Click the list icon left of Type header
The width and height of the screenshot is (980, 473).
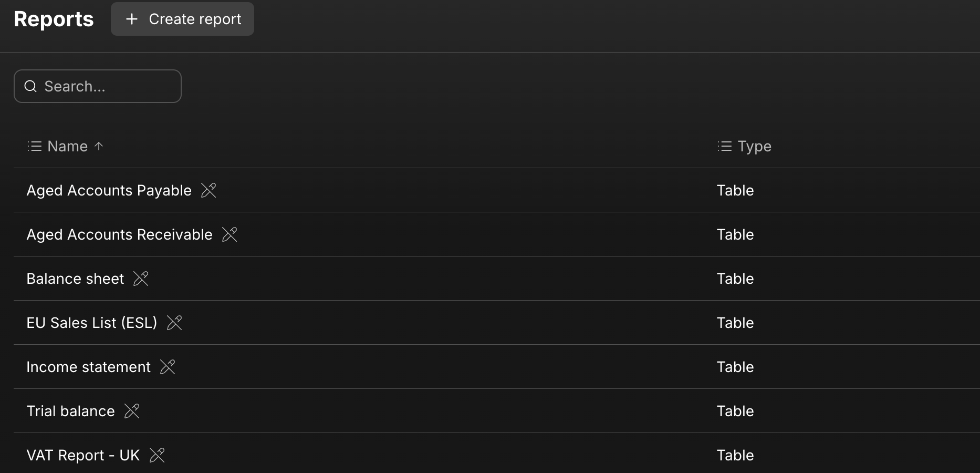coord(725,146)
